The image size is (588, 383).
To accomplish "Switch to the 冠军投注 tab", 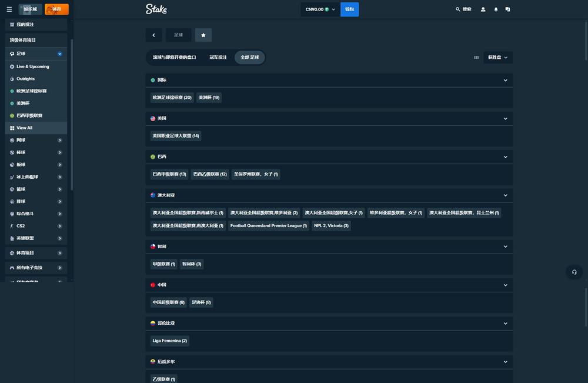I will pos(218,58).
